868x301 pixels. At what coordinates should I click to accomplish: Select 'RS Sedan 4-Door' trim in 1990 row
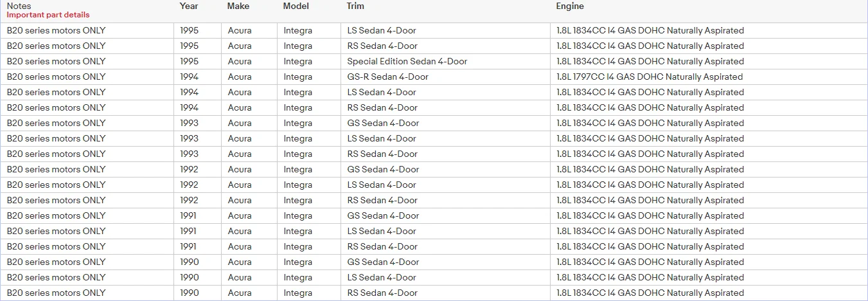382,293
